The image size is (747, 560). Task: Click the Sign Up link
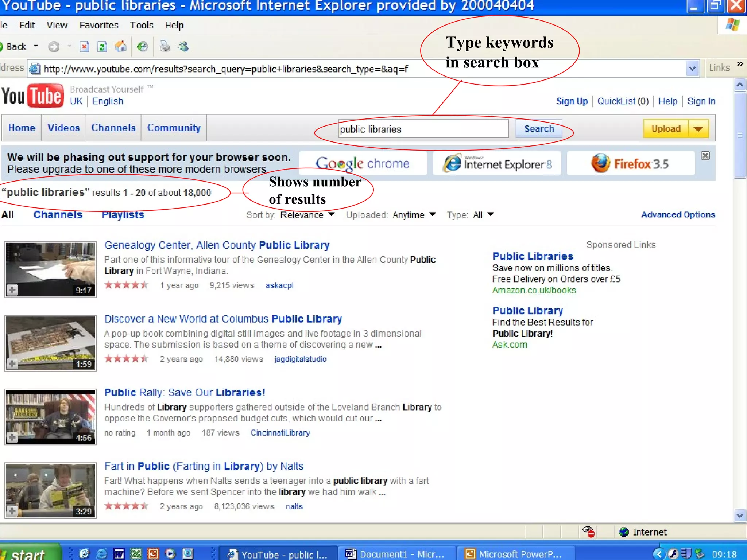coord(572,101)
